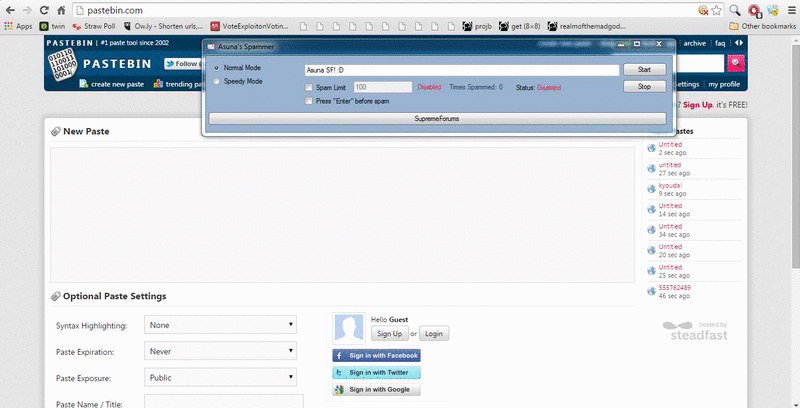Open the Apps bookmark shortcut
Screen dimensions: 800x408
tap(18, 26)
